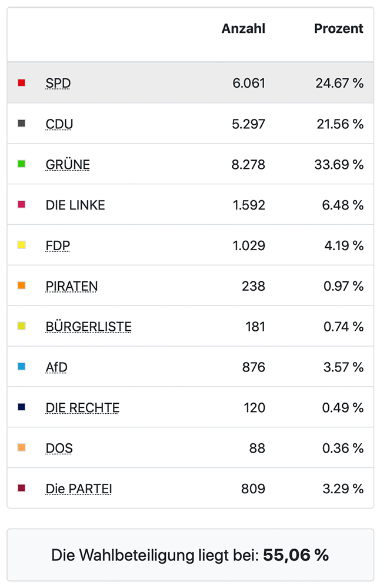Click the Anzahl column header

pyautogui.click(x=243, y=29)
